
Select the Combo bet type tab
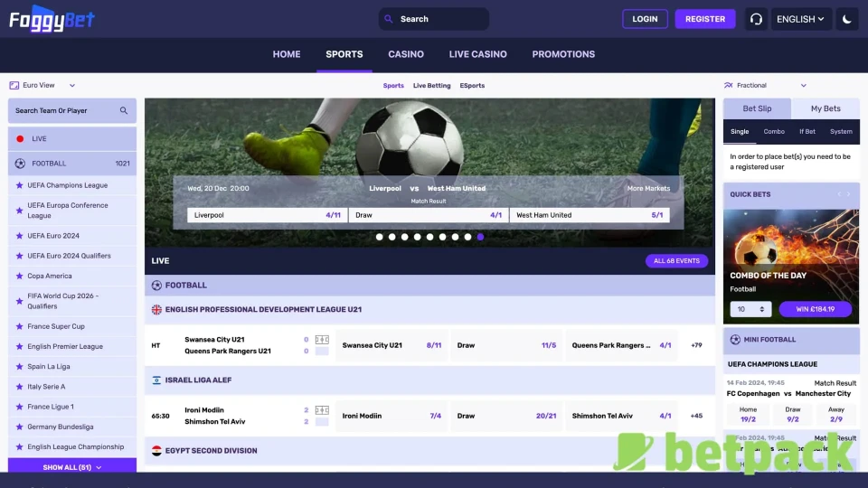pyautogui.click(x=774, y=132)
